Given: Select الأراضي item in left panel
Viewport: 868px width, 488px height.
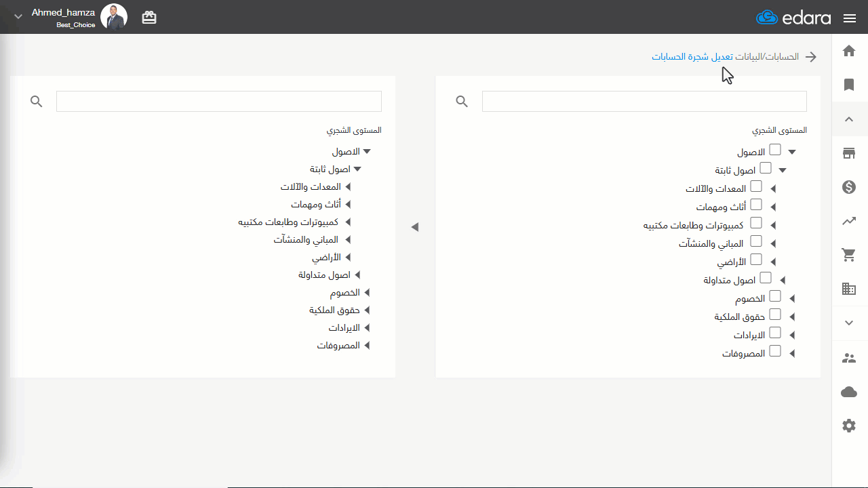Looking at the screenshot, I should 326,258.
